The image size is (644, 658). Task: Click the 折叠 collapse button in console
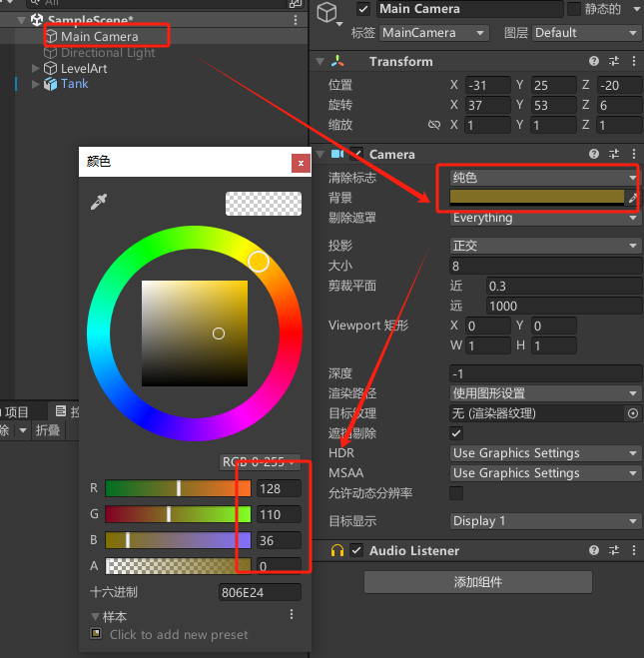pos(48,430)
